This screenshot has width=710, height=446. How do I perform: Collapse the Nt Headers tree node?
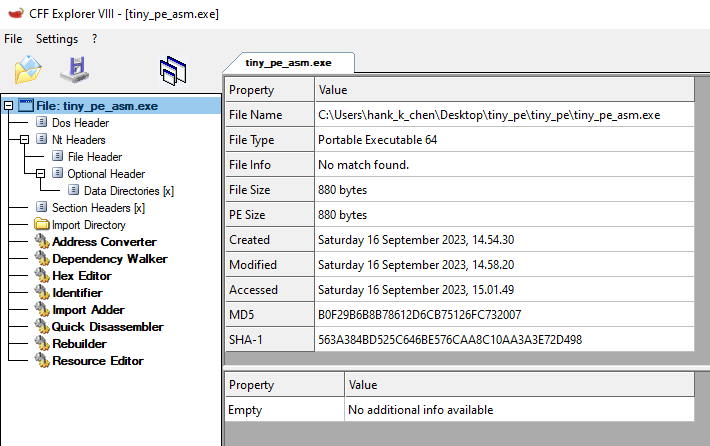[24, 139]
